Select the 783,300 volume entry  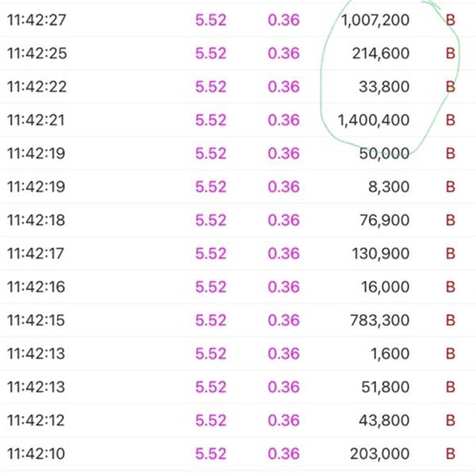[380, 321]
